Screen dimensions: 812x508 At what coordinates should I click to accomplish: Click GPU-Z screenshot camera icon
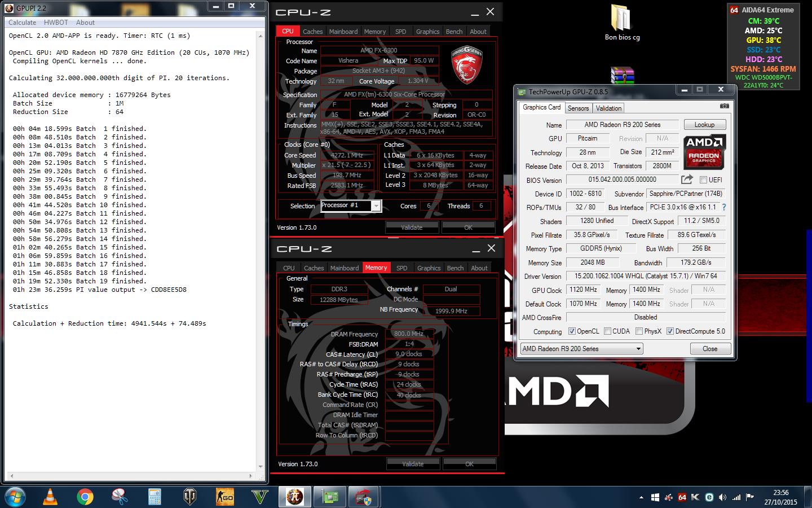pos(725,106)
